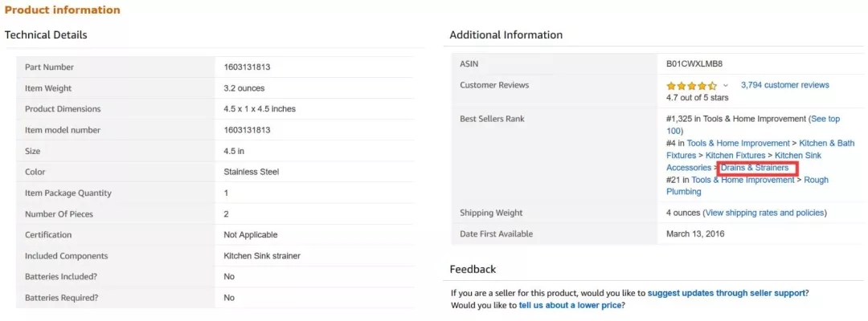Click the star rating icon
The width and height of the screenshot is (868, 321).
point(691,86)
